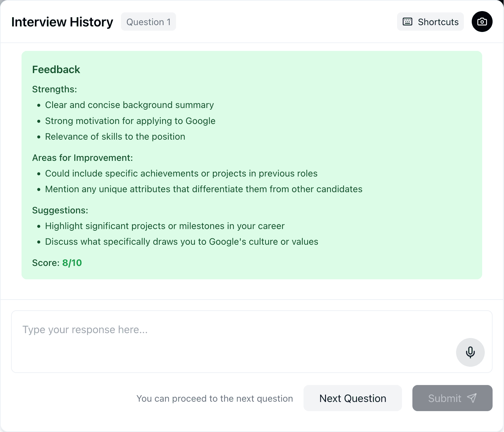
Task: Click the Submit button
Action: click(x=452, y=398)
